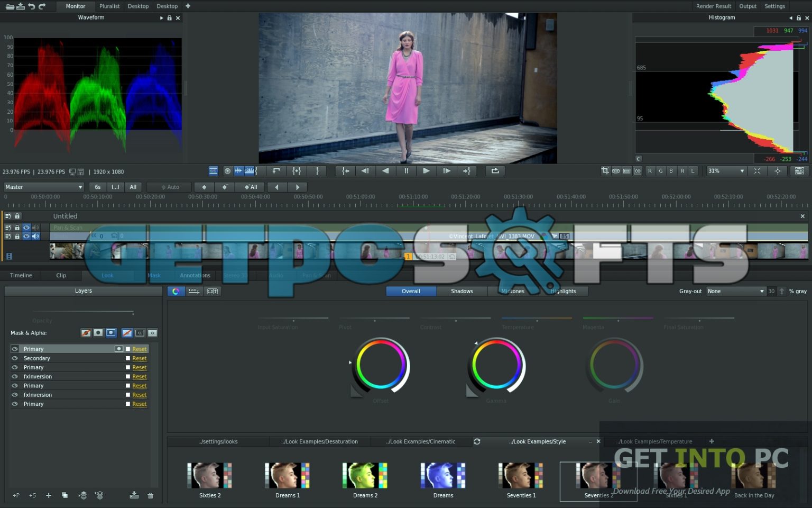The image size is (812, 508).
Task: Play the video in reverse
Action: point(385,171)
